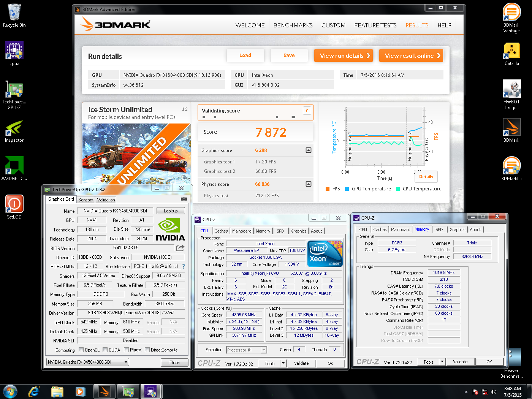532x399 pixels.
Task: Launch the 3DMark05 desktop icon
Action: (x=511, y=169)
